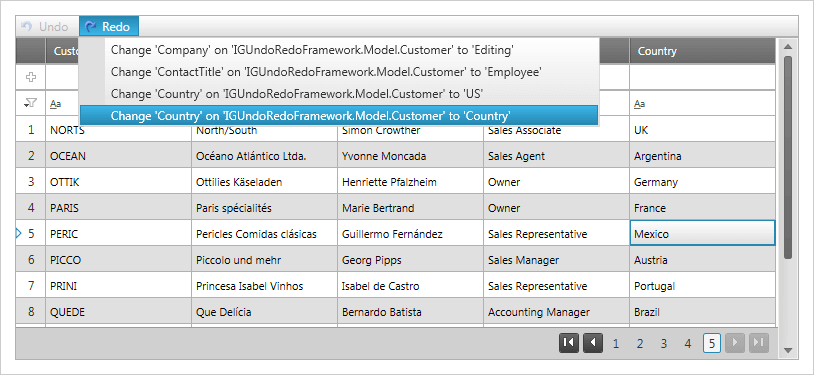Select redo item changing Country to 'US'

click(339, 93)
